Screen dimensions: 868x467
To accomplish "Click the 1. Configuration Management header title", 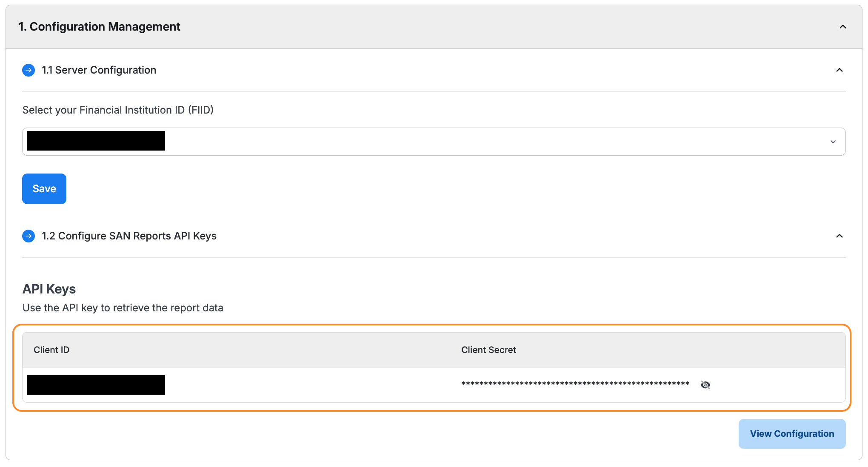I will click(x=99, y=27).
